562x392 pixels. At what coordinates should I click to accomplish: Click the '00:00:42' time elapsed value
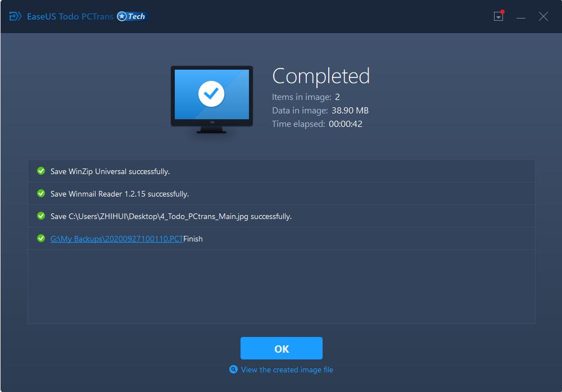346,124
